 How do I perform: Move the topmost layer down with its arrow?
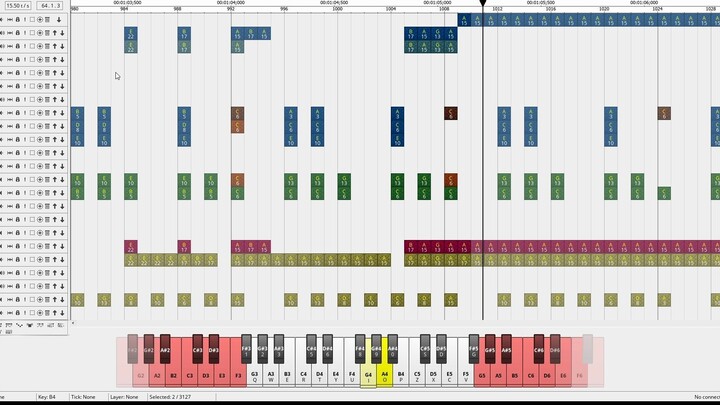(x=59, y=20)
